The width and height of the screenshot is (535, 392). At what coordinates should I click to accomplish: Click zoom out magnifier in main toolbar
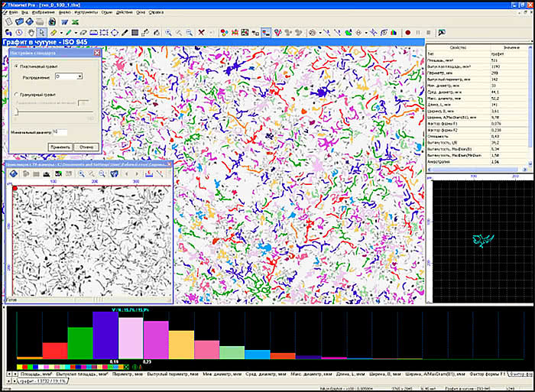[x=189, y=33]
